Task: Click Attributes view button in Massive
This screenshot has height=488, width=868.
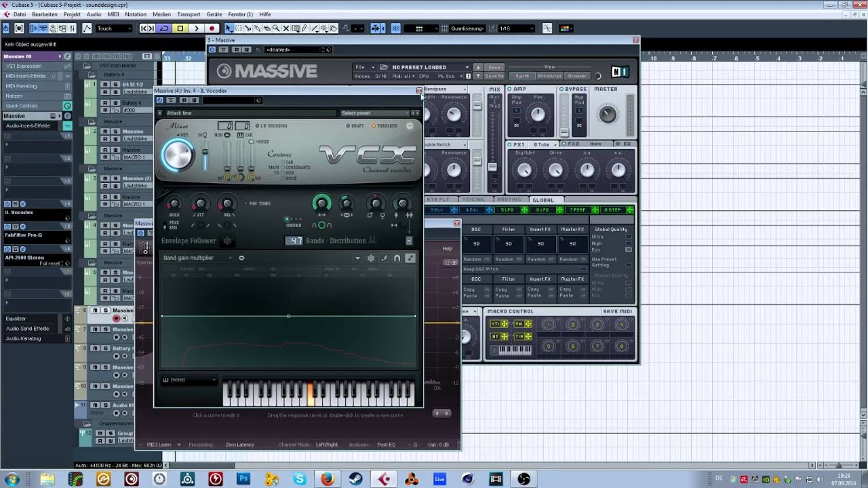Action: click(x=549, y=76)
